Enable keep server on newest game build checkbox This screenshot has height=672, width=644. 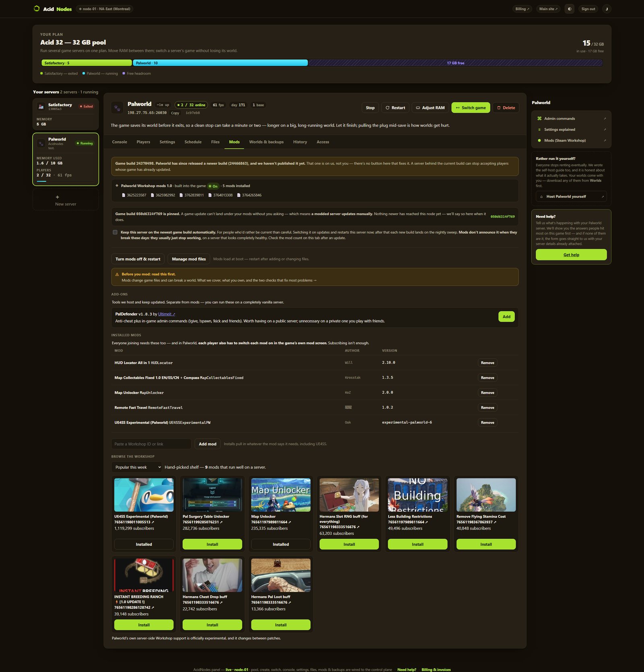[x=115, y=232]
